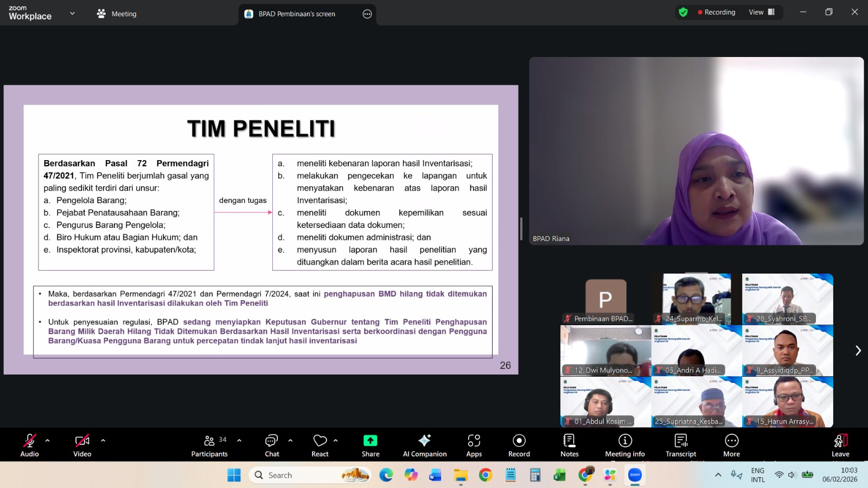Unmute microphone with Audio button
The height and width of the screenshot is (488, 868).
30,445
